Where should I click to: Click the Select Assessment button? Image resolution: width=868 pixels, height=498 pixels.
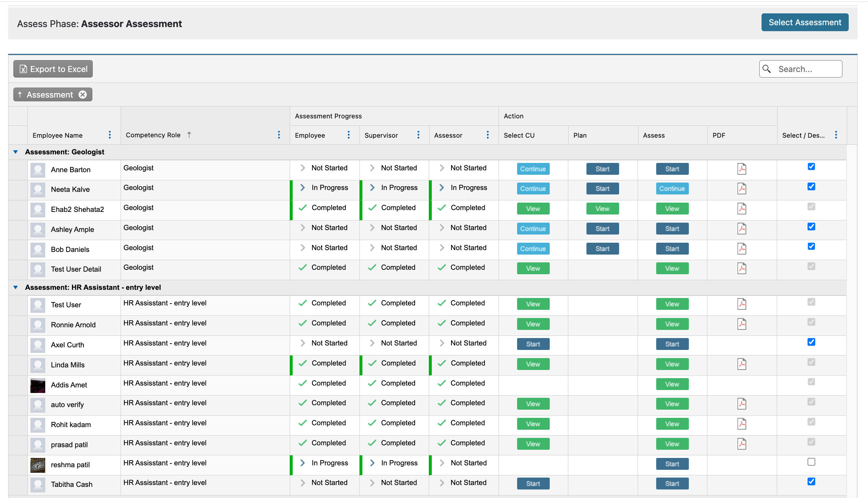(x=805, y=22)
